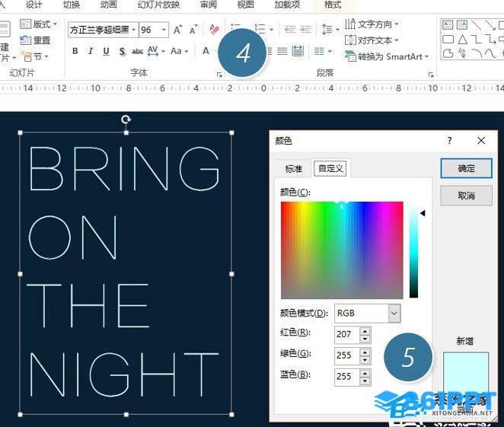This screenshot has height=427, width=504.
Task: Convert text to SmartArt
Action: [x=387, y=56]
